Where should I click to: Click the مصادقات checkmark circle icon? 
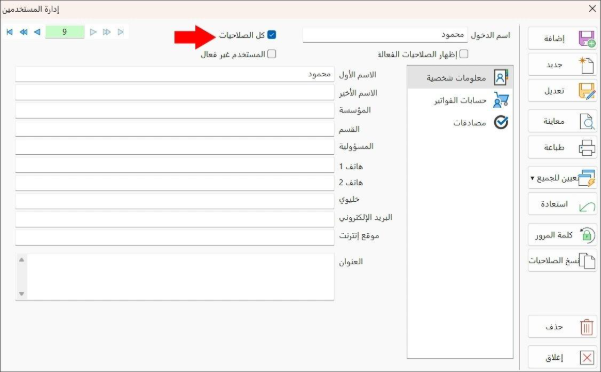501,122
